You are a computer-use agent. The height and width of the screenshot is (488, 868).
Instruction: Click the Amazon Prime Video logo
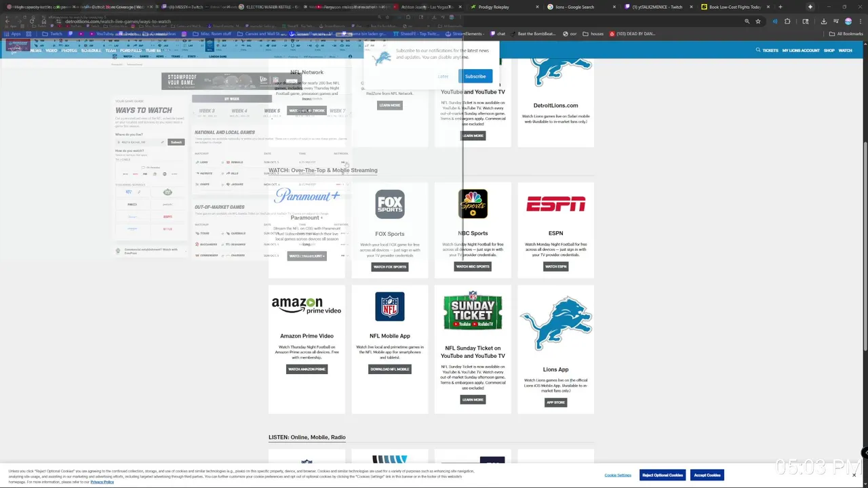click(307, 306)
